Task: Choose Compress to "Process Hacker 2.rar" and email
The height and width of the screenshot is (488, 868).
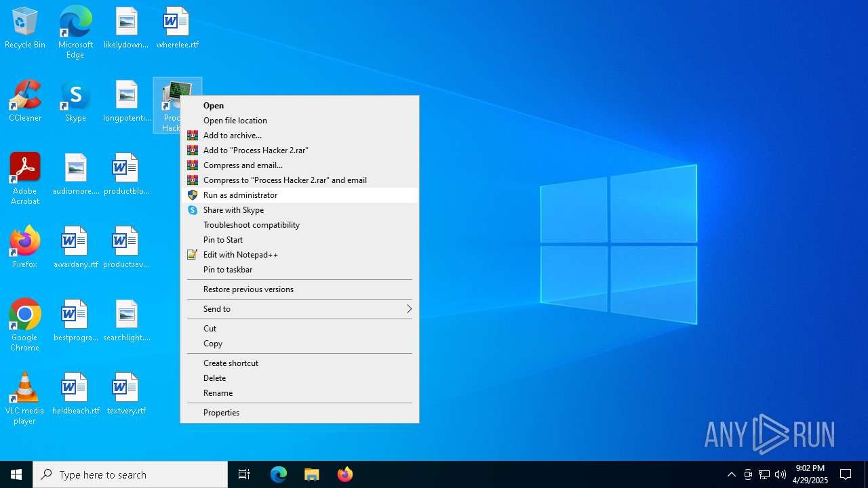Action: coord(300,180)
